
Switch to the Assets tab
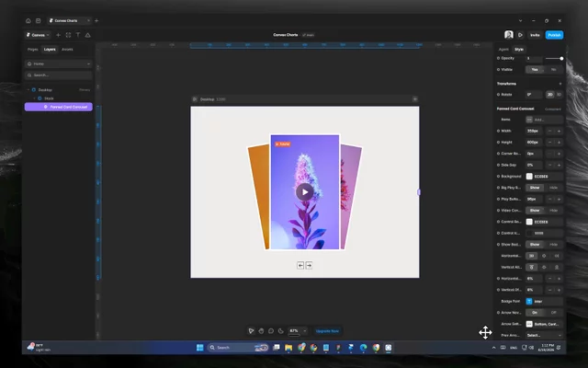pyautogui.click(x=67, y=49)
